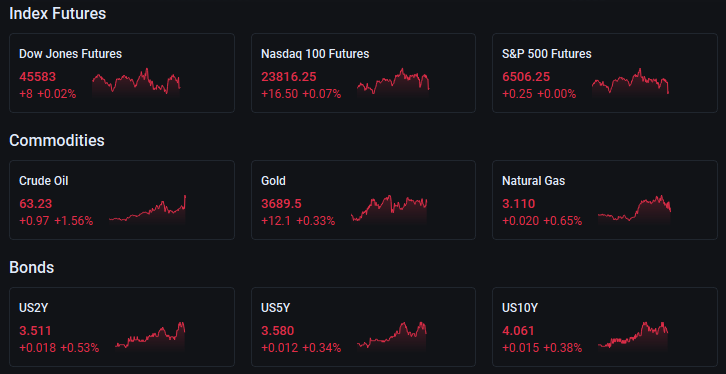Click the Dow Jones Futures sparkline chart
Screen dimensions: 726x374
coord(136,82)
